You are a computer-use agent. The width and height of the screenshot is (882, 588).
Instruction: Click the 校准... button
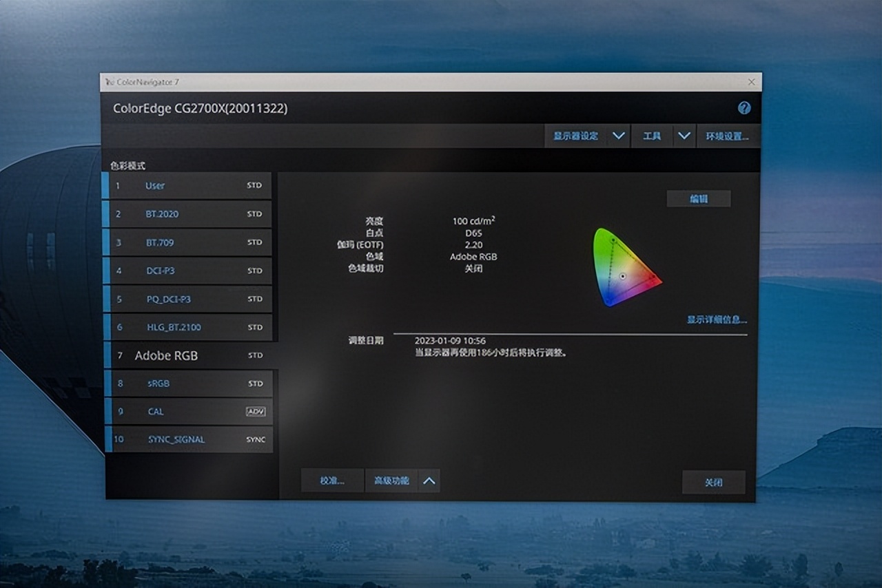pyautogui.click(x=332, y=481)
